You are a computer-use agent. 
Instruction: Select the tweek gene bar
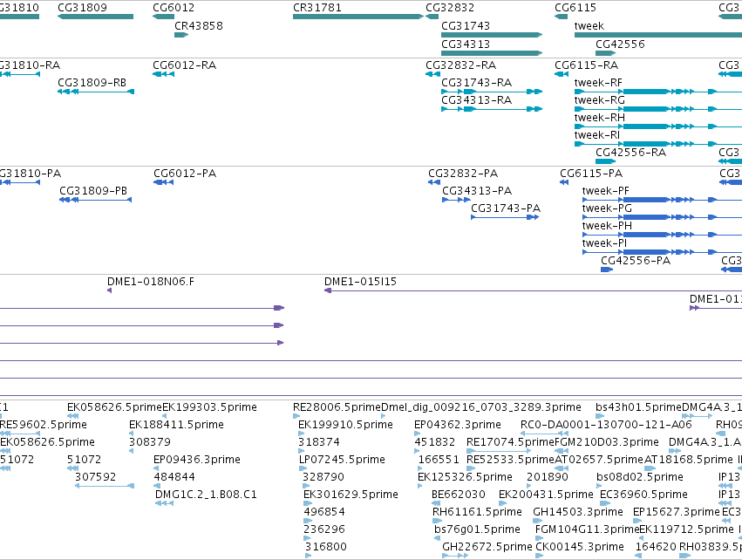pyautogui.click(x=657, y=35)
